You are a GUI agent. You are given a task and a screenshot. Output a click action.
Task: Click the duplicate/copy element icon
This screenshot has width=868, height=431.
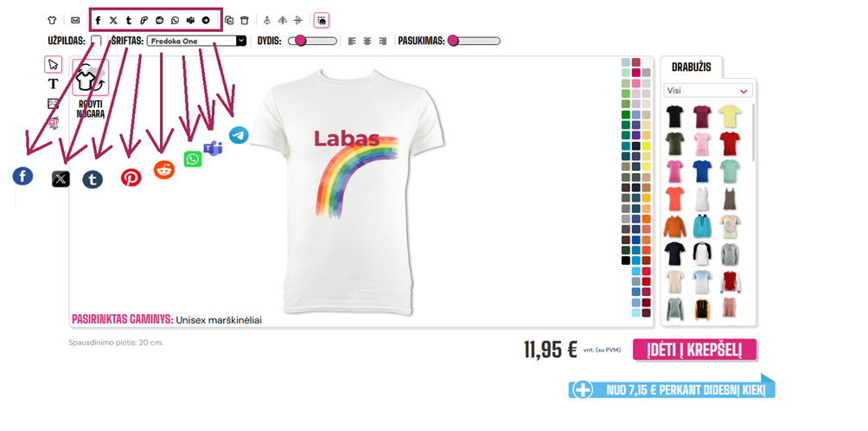pyautogui.click(x=229, y=21)
